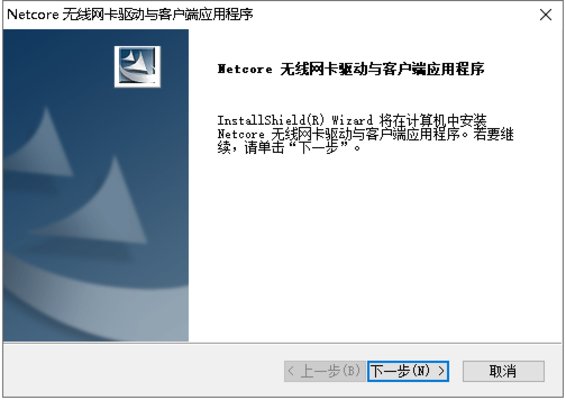
Task: Click the blue banner image on left
Action: [96, 185]
